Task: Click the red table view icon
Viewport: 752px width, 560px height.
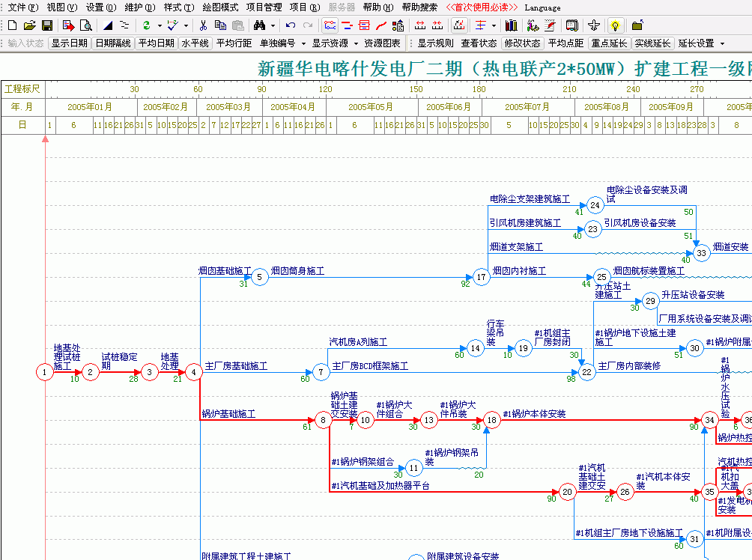Action: click(365, 25)
